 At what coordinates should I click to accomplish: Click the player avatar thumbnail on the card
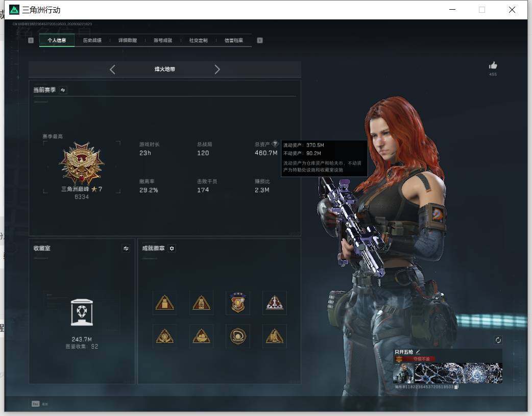(403, 373)
